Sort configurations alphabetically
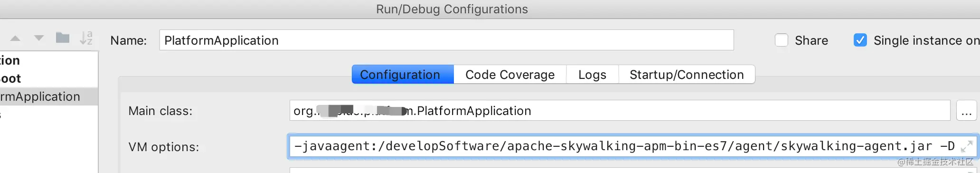Image resolution: width=980 pixels, height=173 pixels. [86, 38]
